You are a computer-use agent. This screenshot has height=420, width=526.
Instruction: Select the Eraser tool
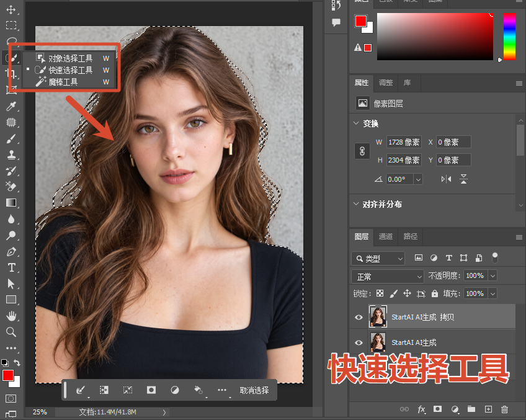click(11, 187)
